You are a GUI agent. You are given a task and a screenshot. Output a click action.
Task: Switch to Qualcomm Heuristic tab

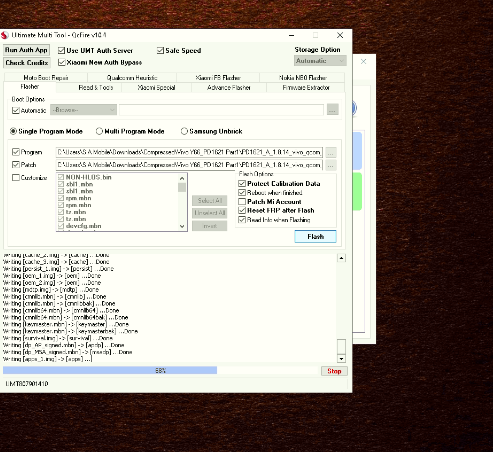(132, 78)
